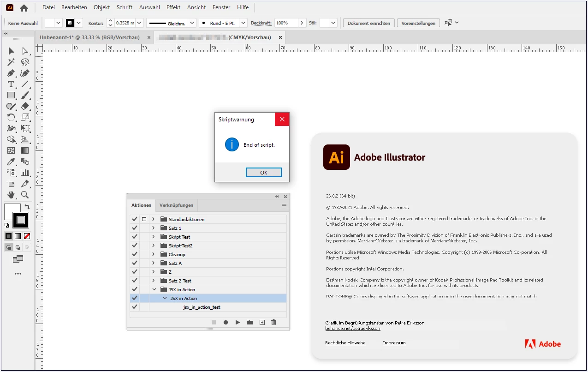Select the Hand tool
Screen dimensions: 588x372
tap(11, 195)
